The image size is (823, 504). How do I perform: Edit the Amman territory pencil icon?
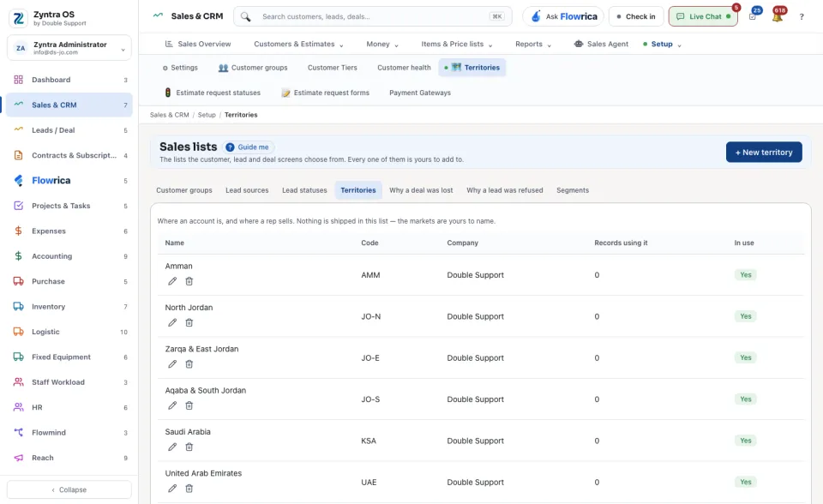(172, 281)
